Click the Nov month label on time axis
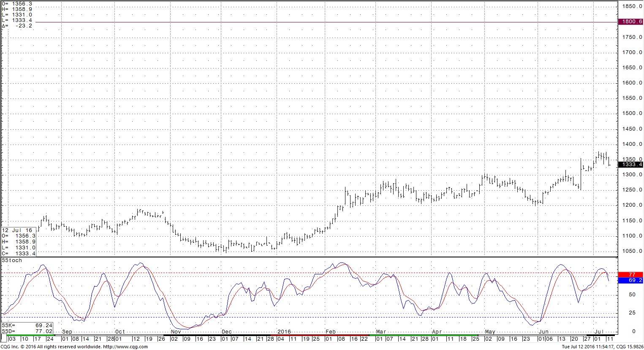This screenshot has width=644, height=350. pos(176,332)
